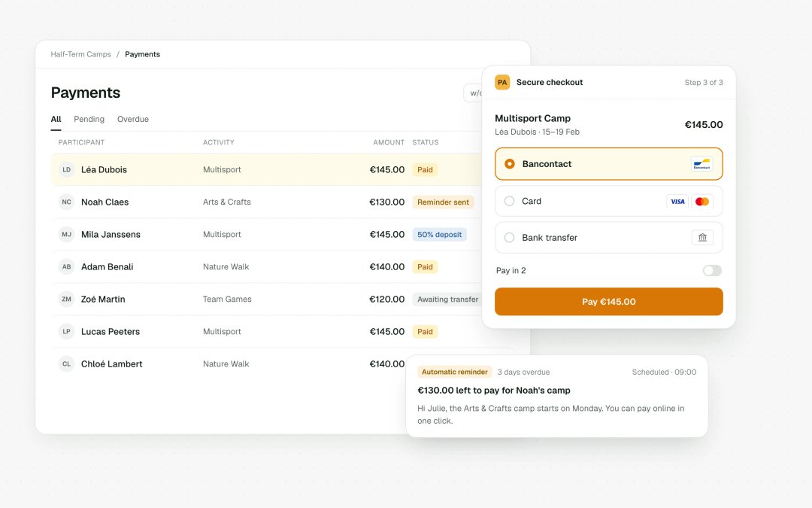
Task: Select the Bancontact payment radio button
Action: (510, 164)
